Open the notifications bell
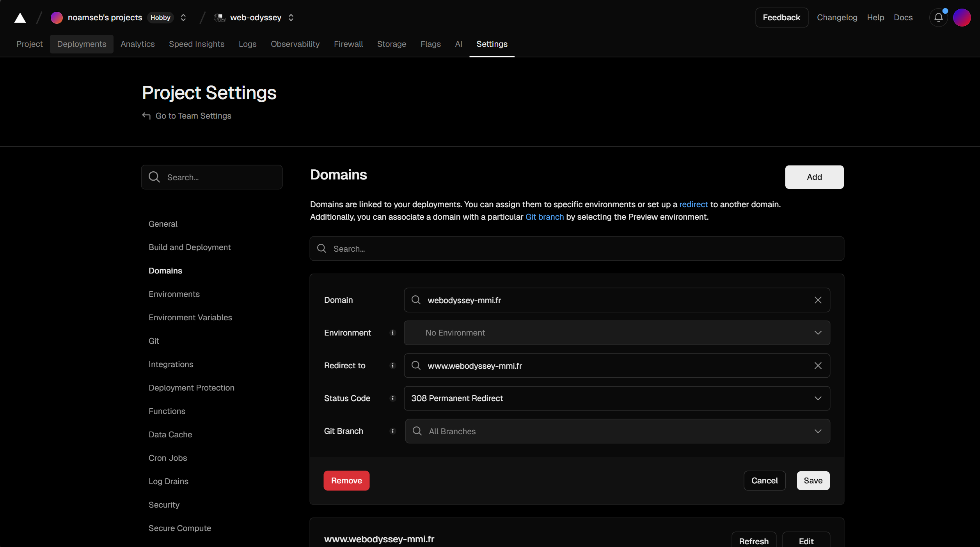This screenshot has height=547, width=980. point(938,18)
